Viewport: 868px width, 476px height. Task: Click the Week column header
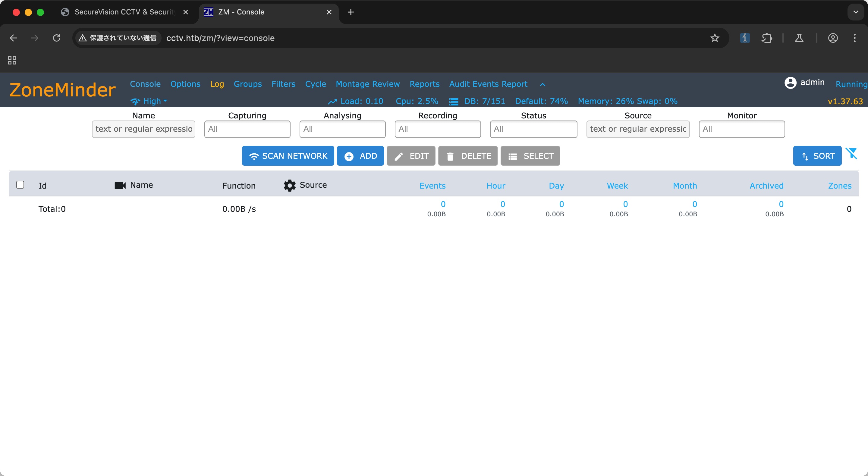(x=617, y=186)
